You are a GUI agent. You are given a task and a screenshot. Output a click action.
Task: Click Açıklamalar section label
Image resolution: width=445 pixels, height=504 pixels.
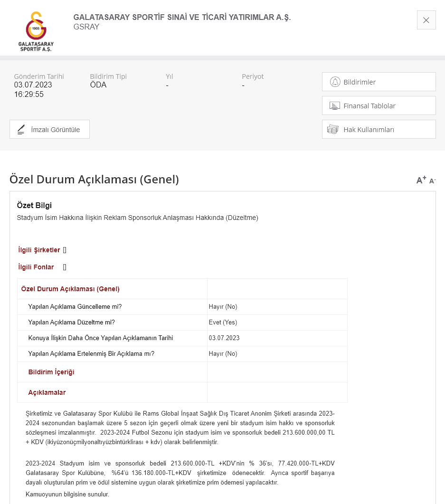point(47,392)
